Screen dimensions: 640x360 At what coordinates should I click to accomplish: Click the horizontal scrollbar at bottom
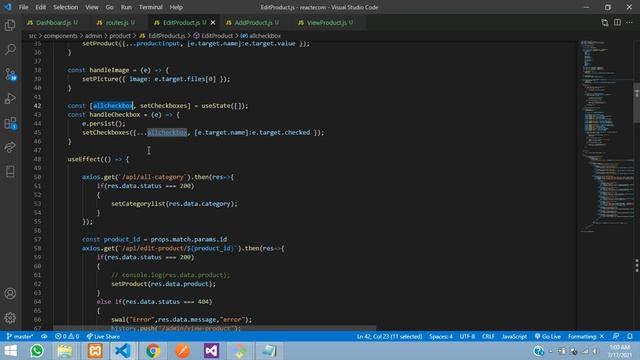(215, 328)
